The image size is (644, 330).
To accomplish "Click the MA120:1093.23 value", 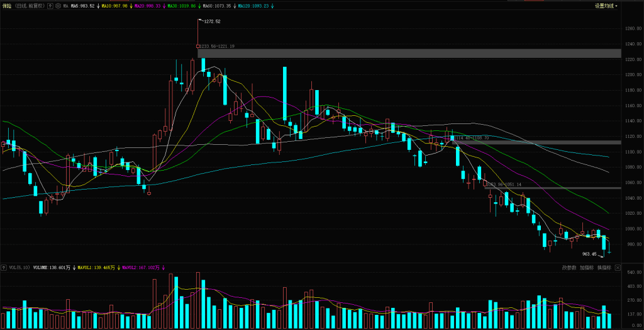I will tap(253, 6).
